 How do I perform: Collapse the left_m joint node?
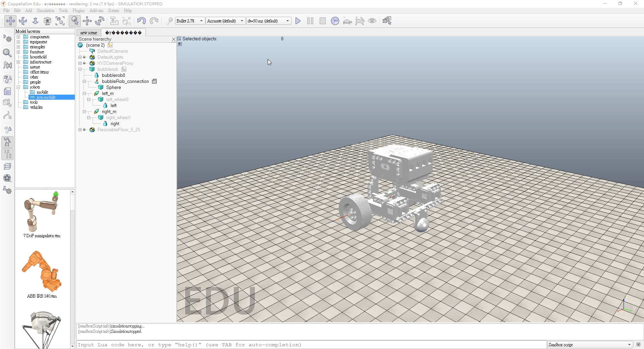coord(84,94)
